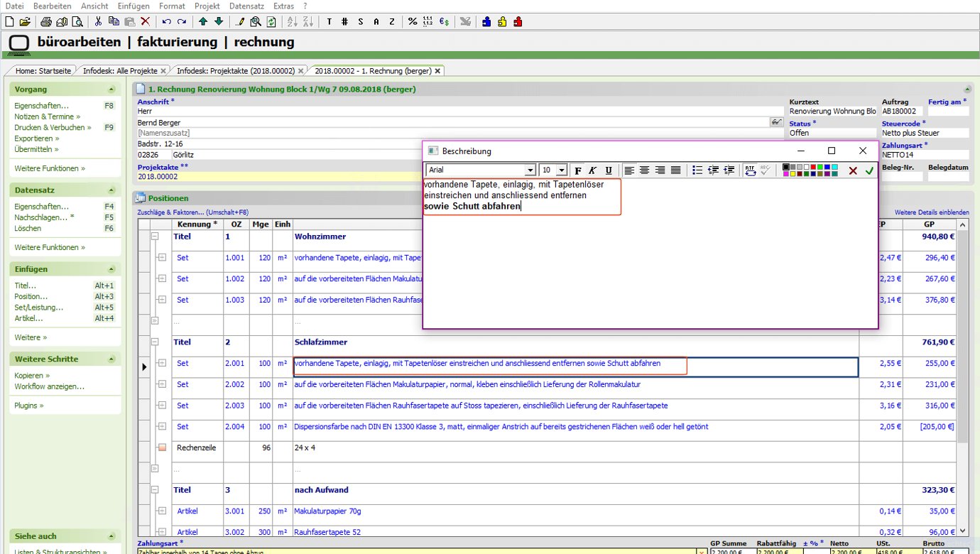Confirm description with green checkmark
Screen dimensions: 980x554
pos(869,170)
